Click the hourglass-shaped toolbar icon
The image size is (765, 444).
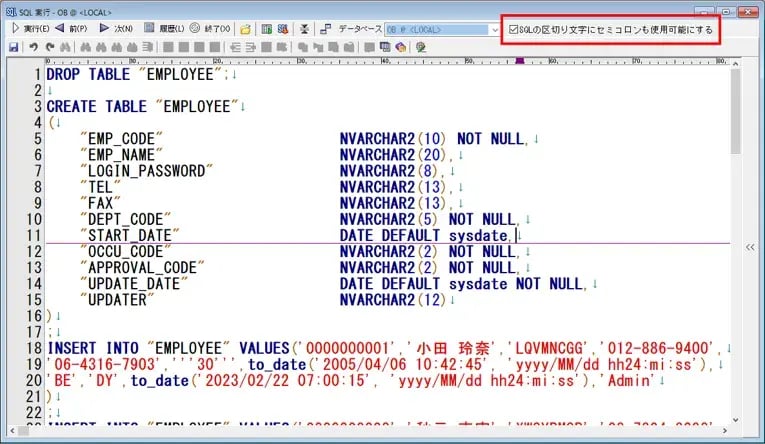[x=305, y=29]
